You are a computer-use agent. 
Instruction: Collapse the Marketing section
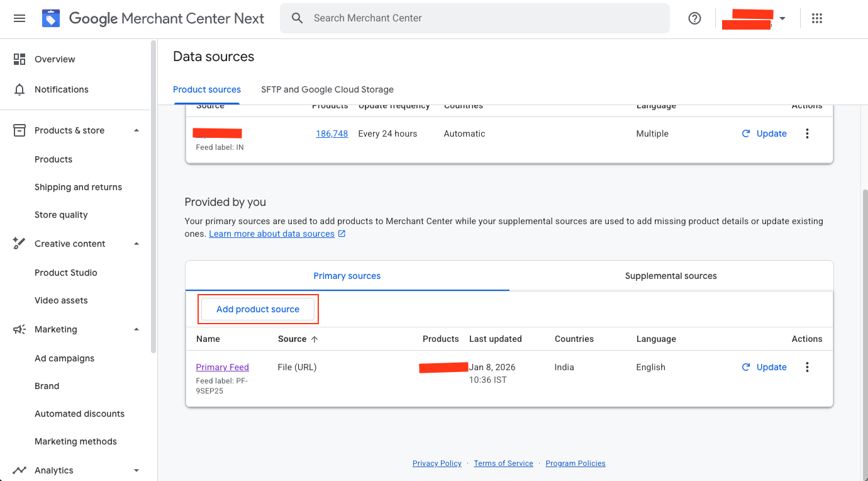pos(136,329)
